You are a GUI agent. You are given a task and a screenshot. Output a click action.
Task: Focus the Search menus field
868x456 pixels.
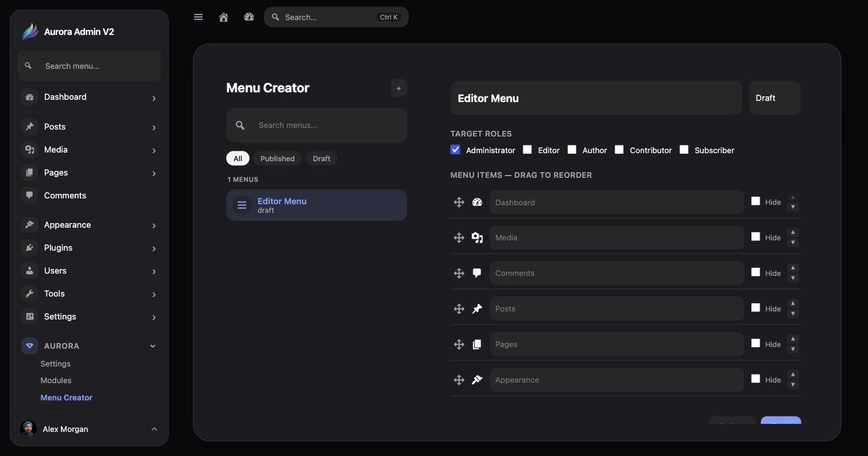click(x=316, y=125)
